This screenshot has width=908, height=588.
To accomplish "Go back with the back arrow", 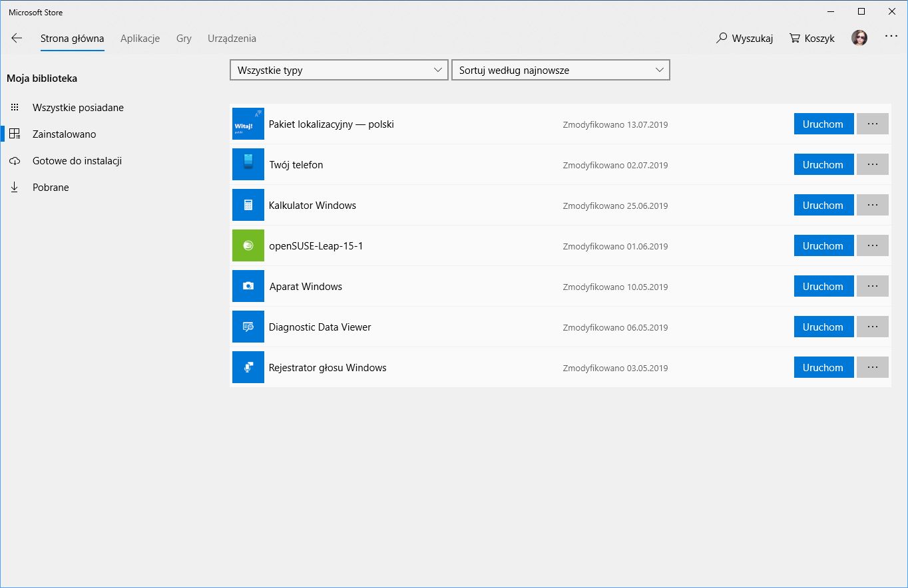I will coord(17,39).
